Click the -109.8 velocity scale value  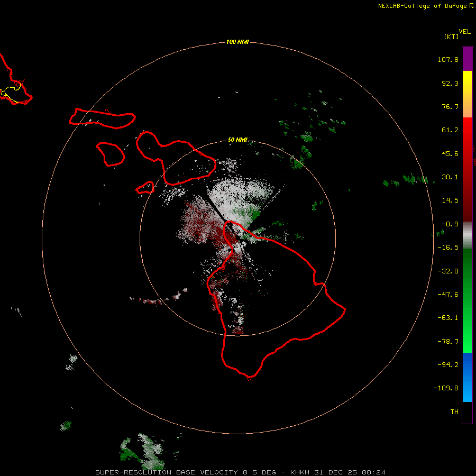click(x=446, y=388)
